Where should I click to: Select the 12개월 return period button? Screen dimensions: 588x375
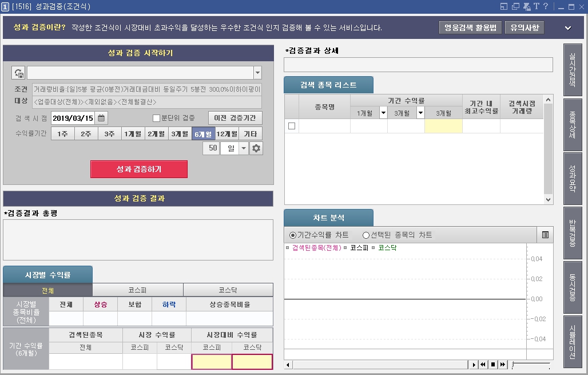(227, 133)
